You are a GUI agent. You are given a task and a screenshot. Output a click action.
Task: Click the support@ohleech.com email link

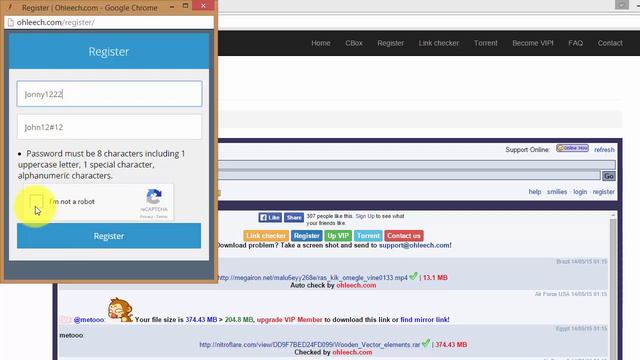[x=414, y=245]
